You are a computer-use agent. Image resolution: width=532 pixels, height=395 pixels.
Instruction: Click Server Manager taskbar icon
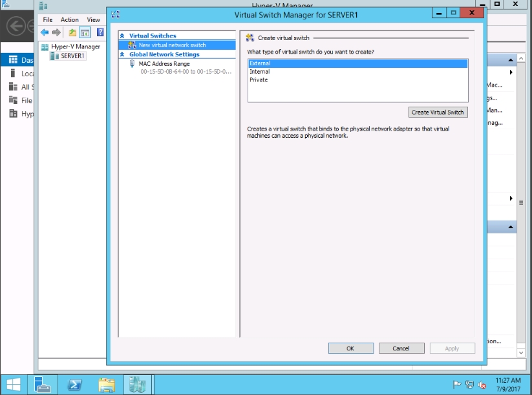tap(43, 385)
